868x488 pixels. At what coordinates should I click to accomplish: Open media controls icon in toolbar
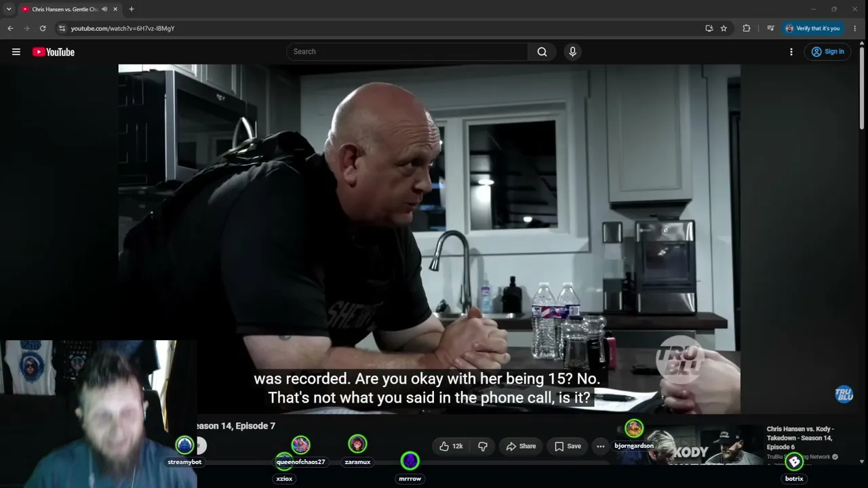[770, 28]
